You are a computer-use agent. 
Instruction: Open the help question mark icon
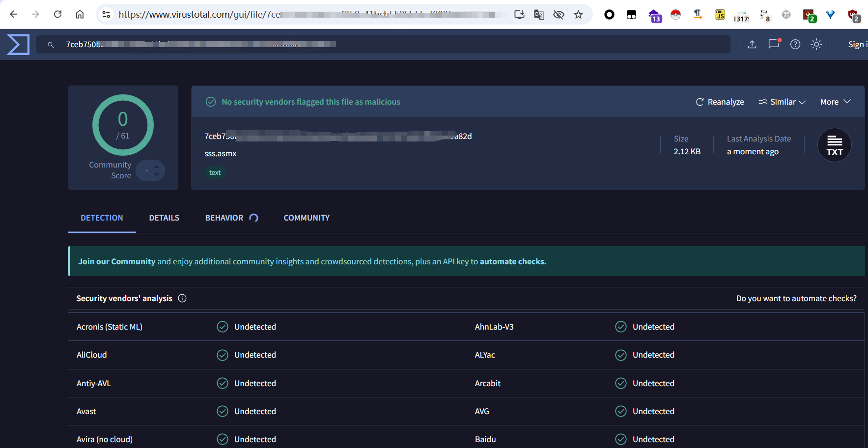(795, 44)
